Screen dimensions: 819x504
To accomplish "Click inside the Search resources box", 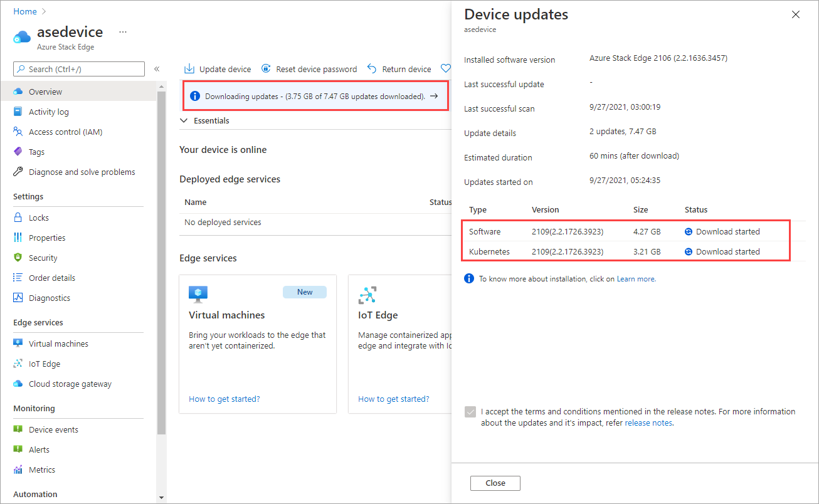I will point(75,69).
